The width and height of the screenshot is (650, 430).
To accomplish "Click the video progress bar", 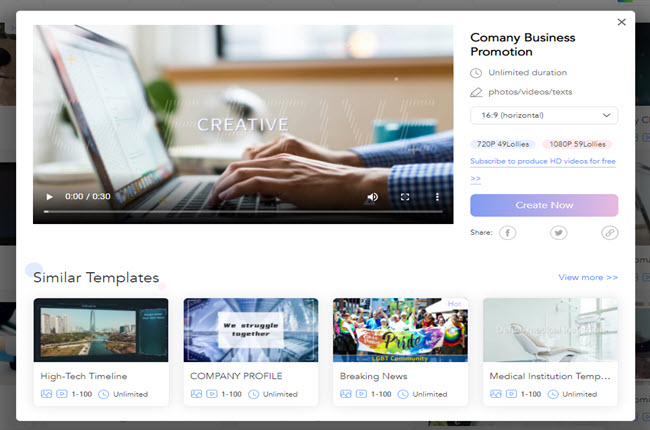I will pos(243,211).
